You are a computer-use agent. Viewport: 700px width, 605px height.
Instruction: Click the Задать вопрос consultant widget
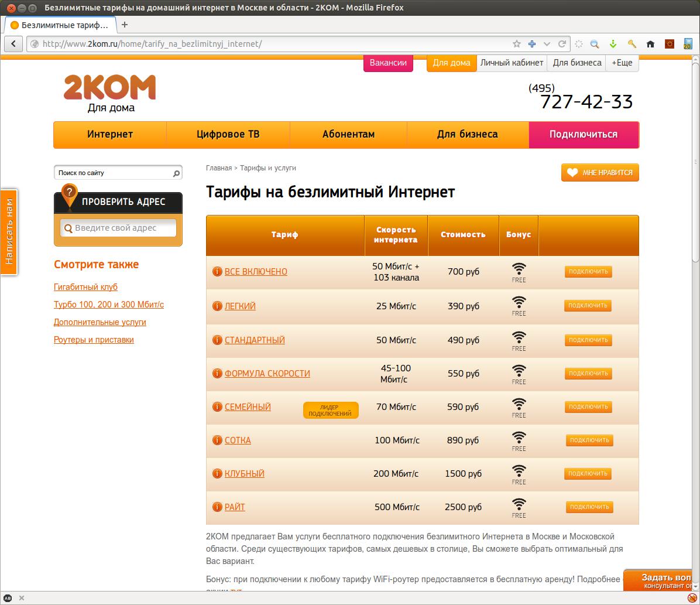coord(658,580)
